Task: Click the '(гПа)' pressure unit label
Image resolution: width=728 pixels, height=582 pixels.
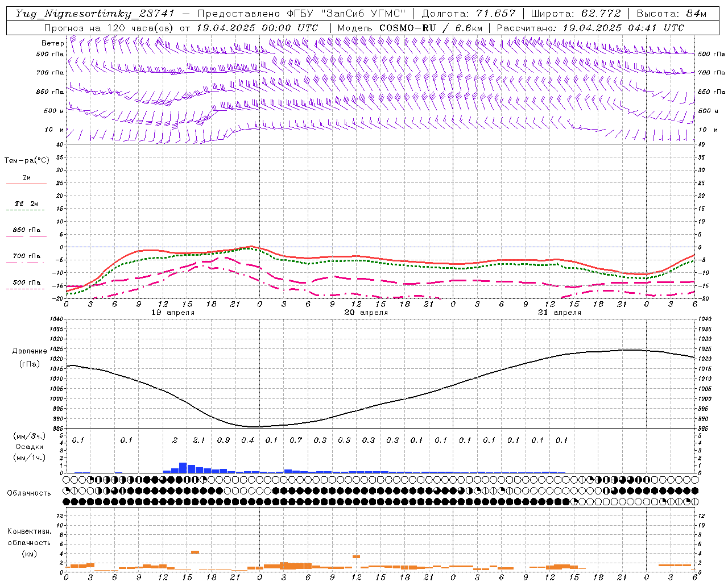Action: click(30, 364)
